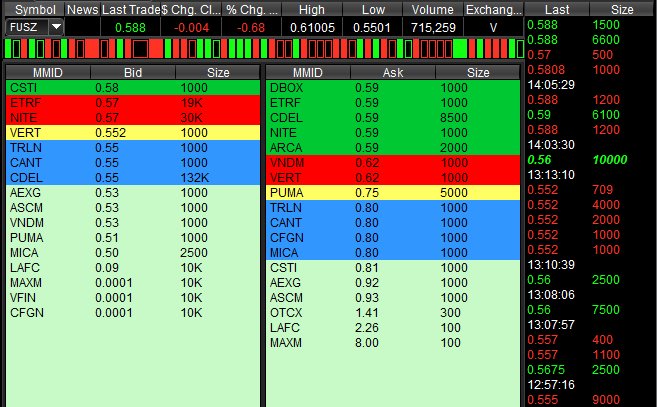Select the ETRF bid row at 0.57
Screen dimensions: 657x407
(x=133, y=103)
